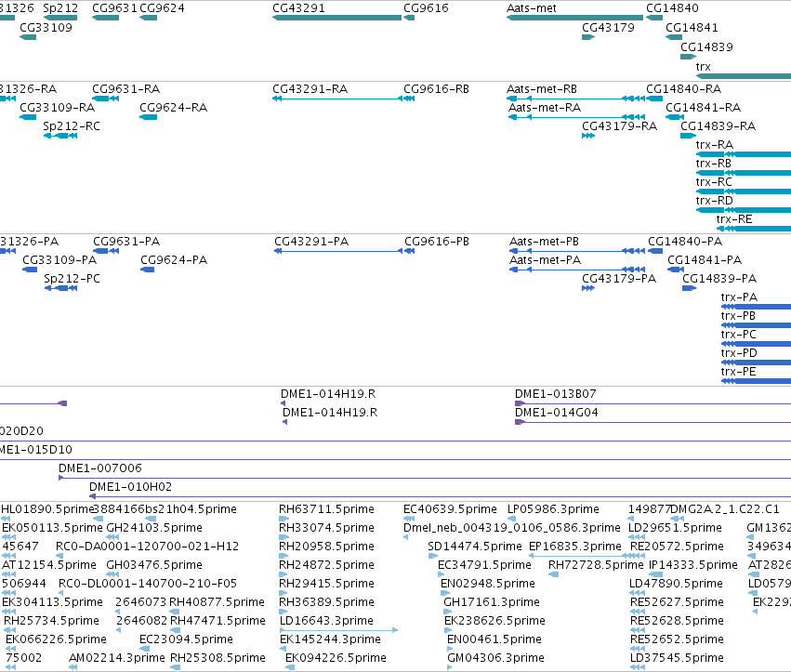Click the long CG43291 gene bar
Screen dimensions: 791x672
[x=337, y=18]
